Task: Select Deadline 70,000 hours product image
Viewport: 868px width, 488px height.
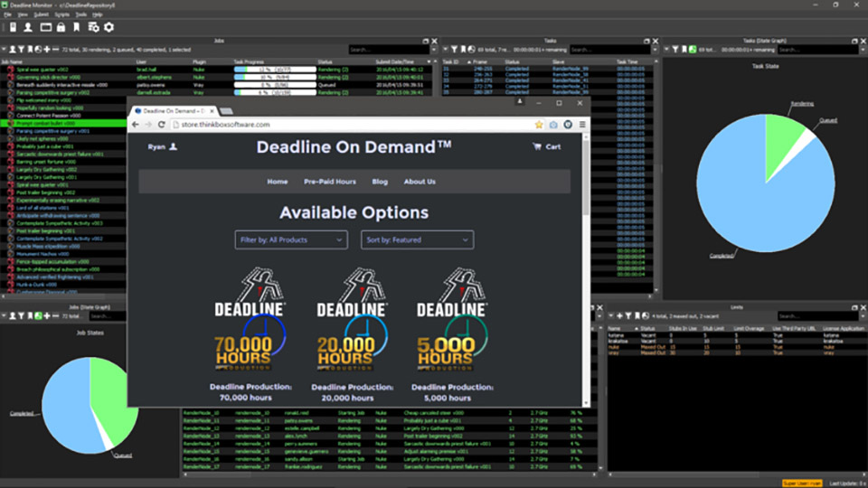Action: (x=250, y=320)
